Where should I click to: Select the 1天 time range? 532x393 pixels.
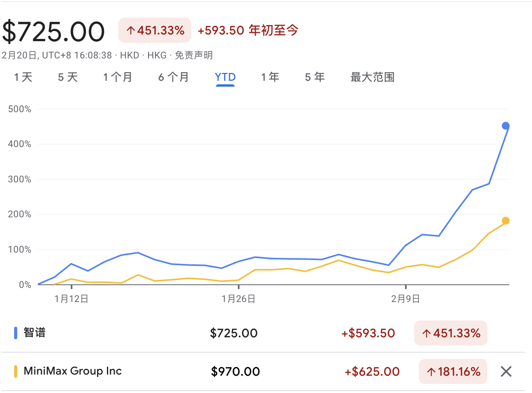click(22, 77)
